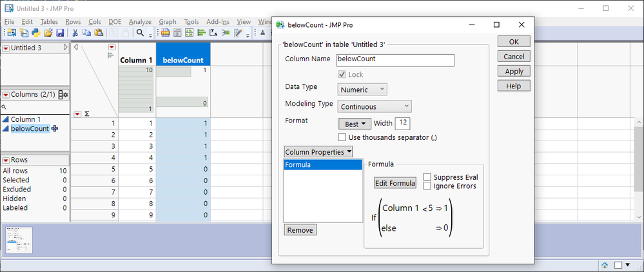The width and height of the screenshot is (644, 272).
Task: Enable Use thousands separator checkbox
Action: (x=342, y=137)
